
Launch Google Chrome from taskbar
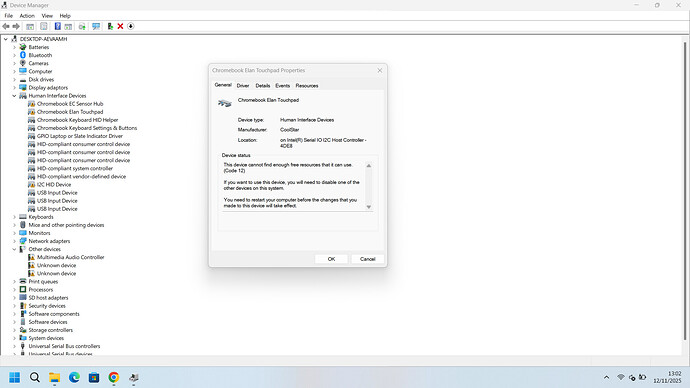114,377
